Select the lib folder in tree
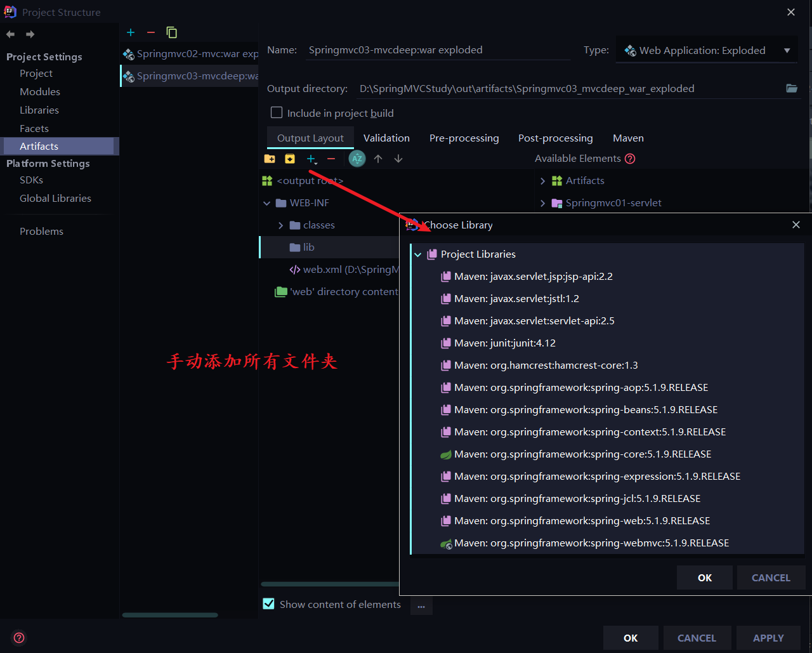The height and width of the screenshot is (653, 812). (x=329, y=247)
